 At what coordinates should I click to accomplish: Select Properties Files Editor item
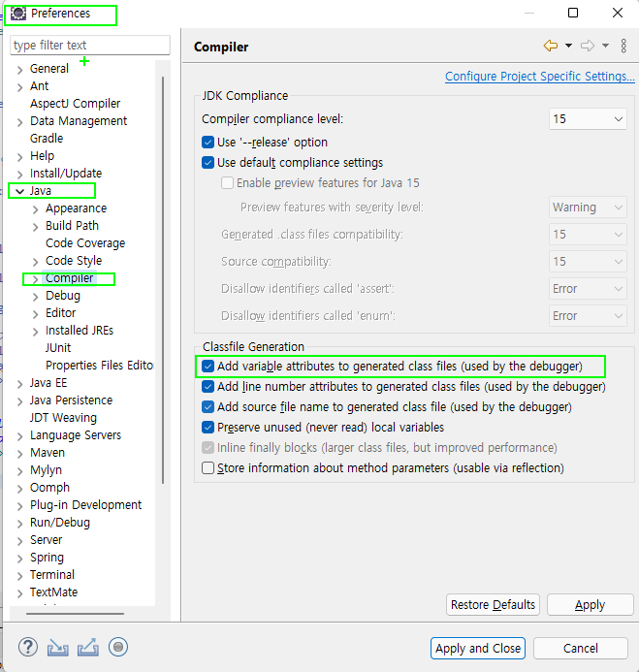click(x=100, y=366)
